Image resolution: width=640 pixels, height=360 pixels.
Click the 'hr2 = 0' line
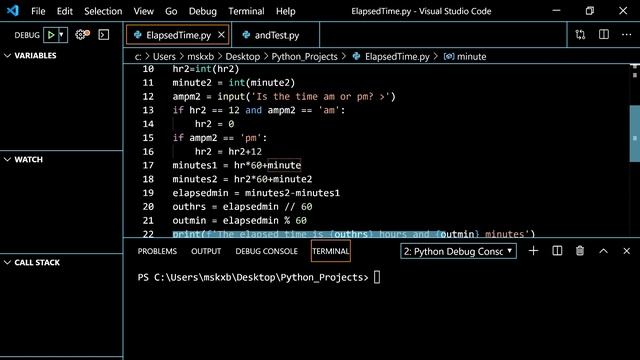pyautogui.click(x=214, y=124)
